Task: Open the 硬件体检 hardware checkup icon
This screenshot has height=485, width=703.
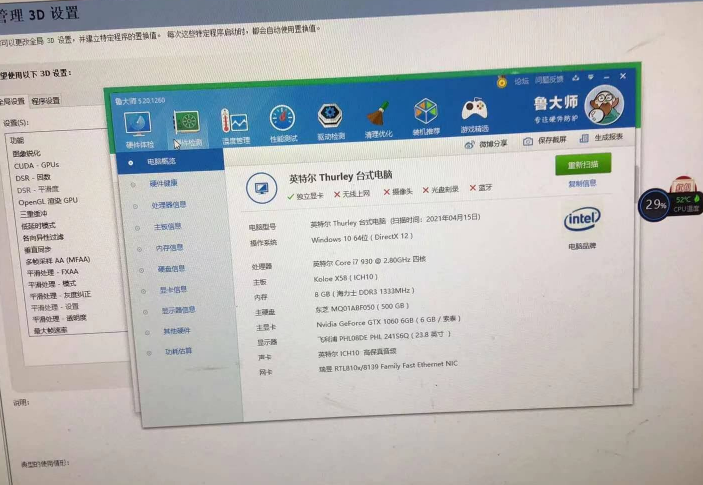Action: click(138, 123)
